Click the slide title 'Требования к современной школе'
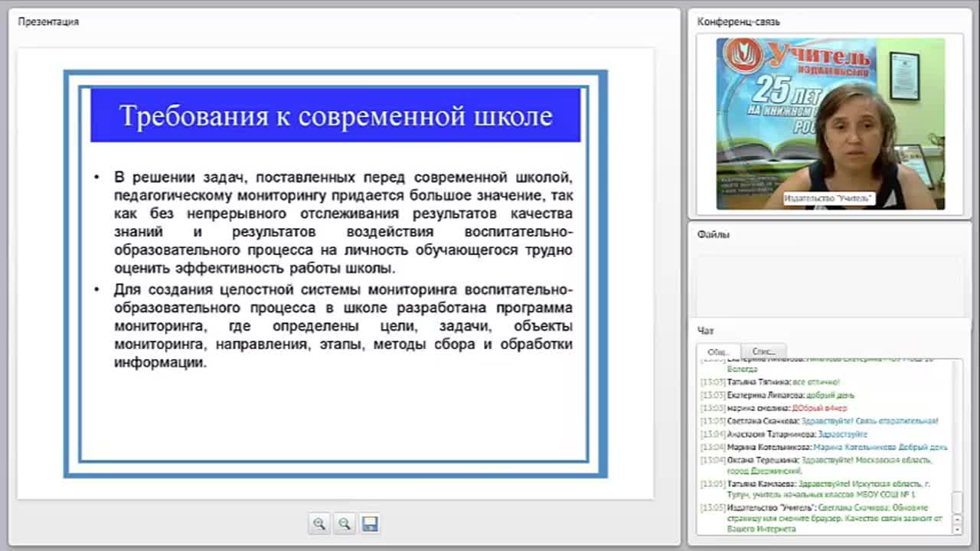This screenshot has width=980, height=551. point(335,116)
